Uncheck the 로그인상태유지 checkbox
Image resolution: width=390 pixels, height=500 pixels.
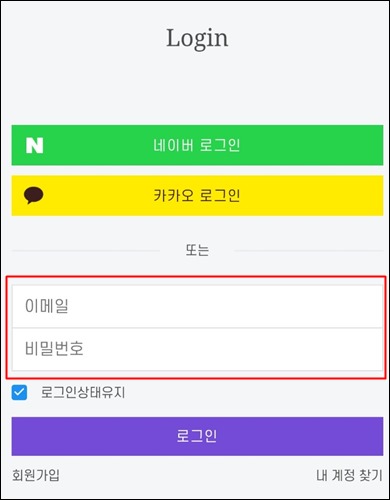[x=19, y=392]
